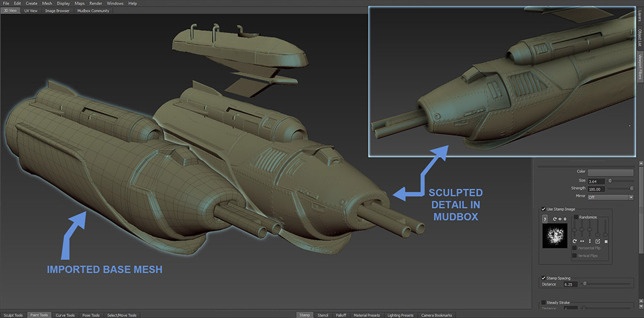The height and width of the screenshot is (318, 644).
Task: Open the Image Browser tab
Action: [57, 11]
